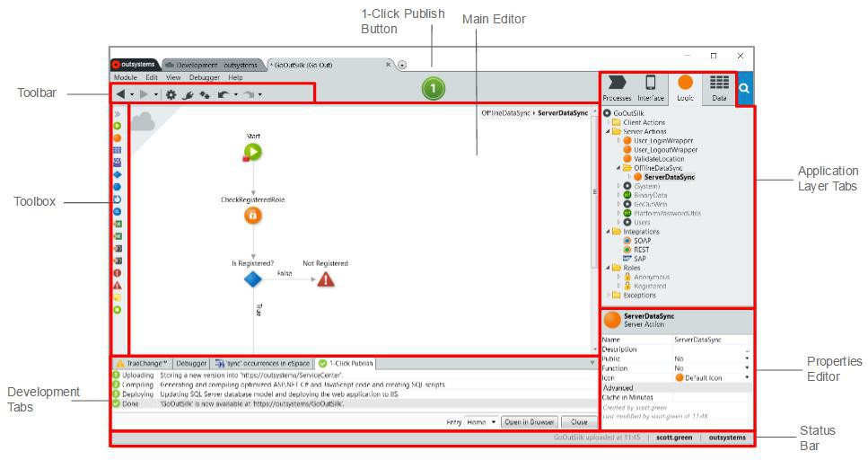Select User_LoginWrapper in the tree
Image resolution: width=868 pixels, height=460 pixels.
(x=663, y=141)
